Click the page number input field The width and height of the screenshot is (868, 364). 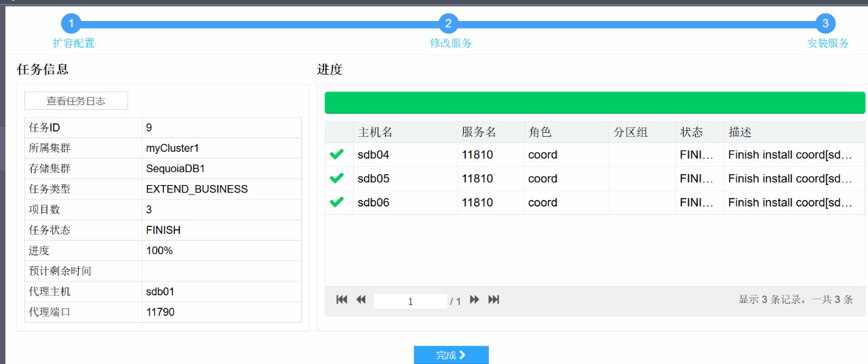(x=410, y=301)
